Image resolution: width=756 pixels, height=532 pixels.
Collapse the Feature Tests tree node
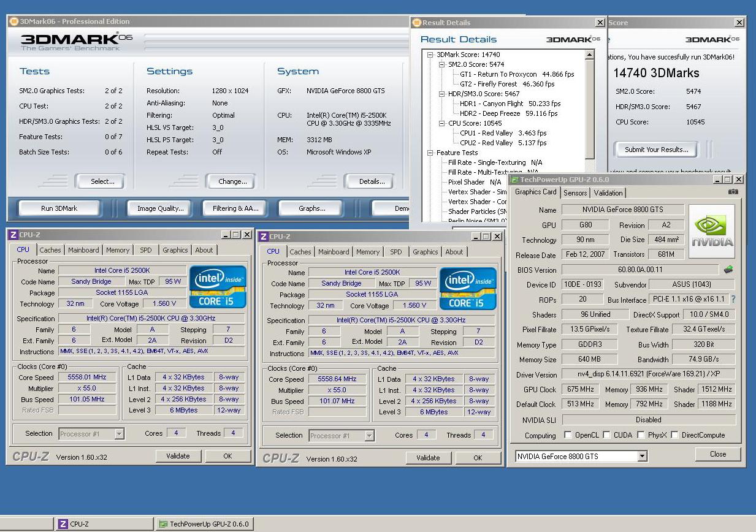pyautogui.click(x=431, y=153)
